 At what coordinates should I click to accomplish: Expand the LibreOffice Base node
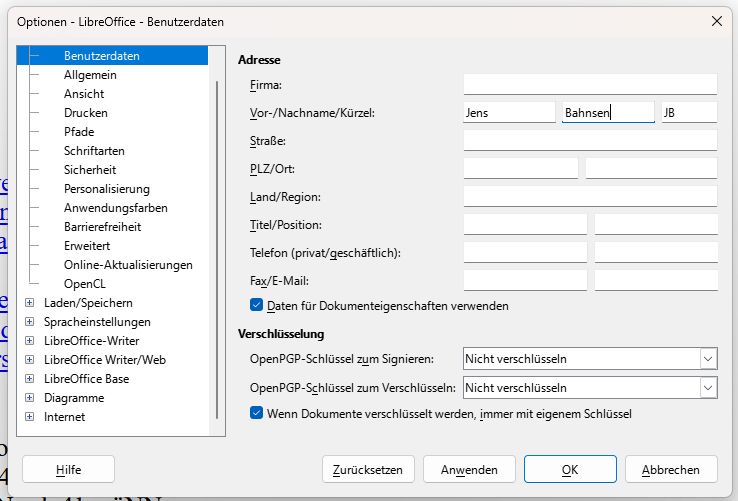pyautogui.click(x=29, y=379)
